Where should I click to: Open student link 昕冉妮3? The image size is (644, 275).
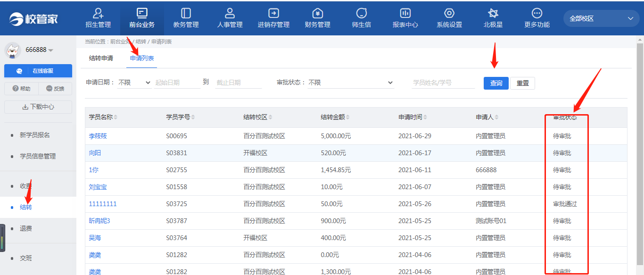click(99, 221)
